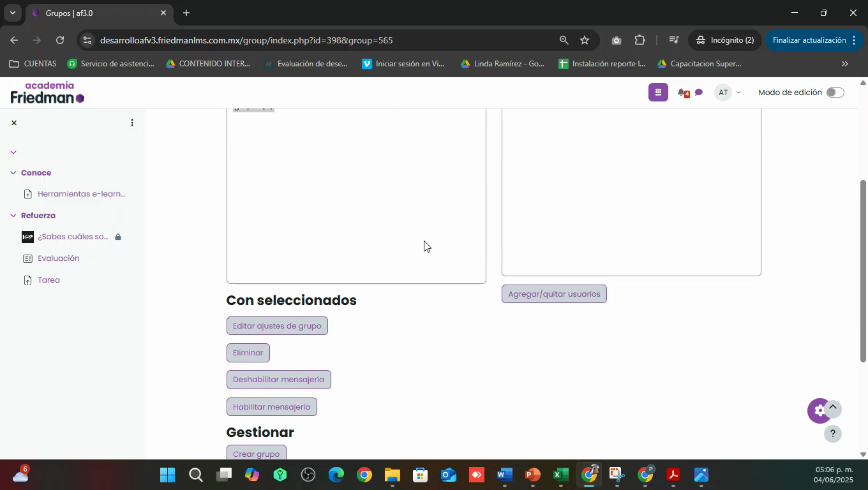The width and height of the screenshot is (868, 490).
Task: Open Iniciar sesión en Vi... bookmark
Action: click(x=403, y=64)
